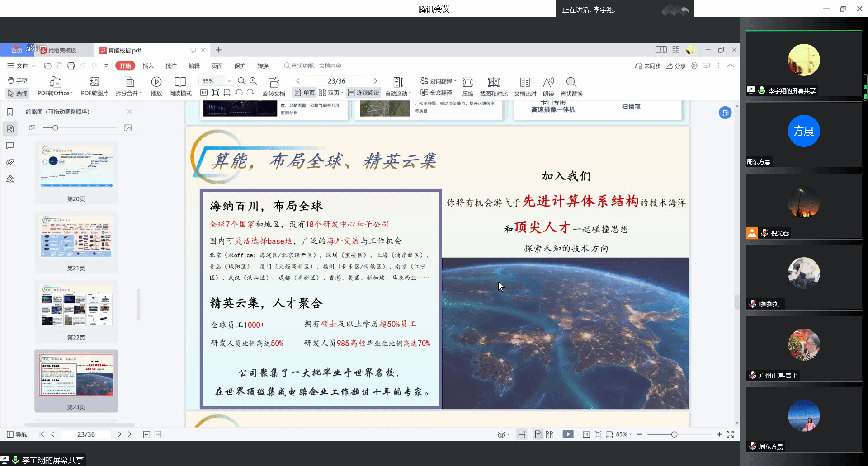Open the 压缩 compress tool
The width and height of the screenshot is (868, 466).
tap(467, 82)
